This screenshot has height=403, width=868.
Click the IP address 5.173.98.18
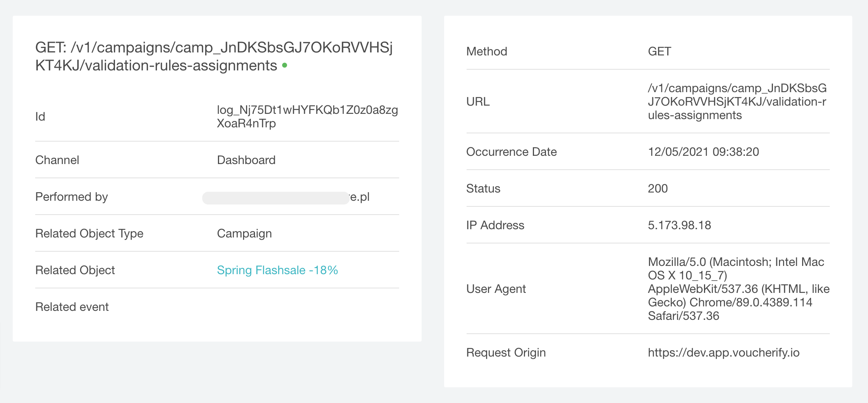[x=679, y=225]
